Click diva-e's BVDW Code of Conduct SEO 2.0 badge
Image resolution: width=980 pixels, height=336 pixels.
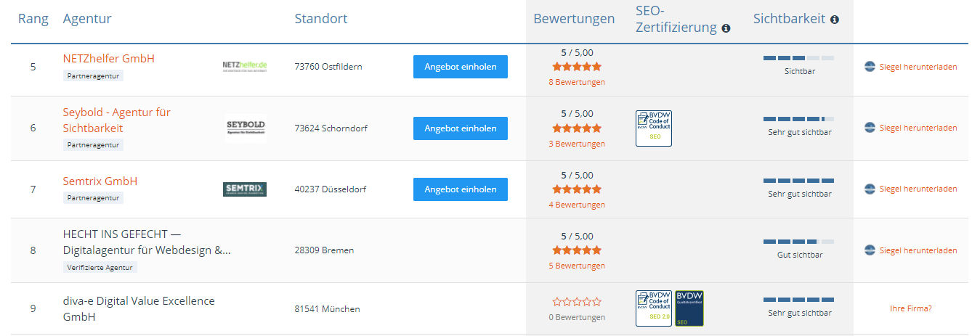(x=653, y=308)
